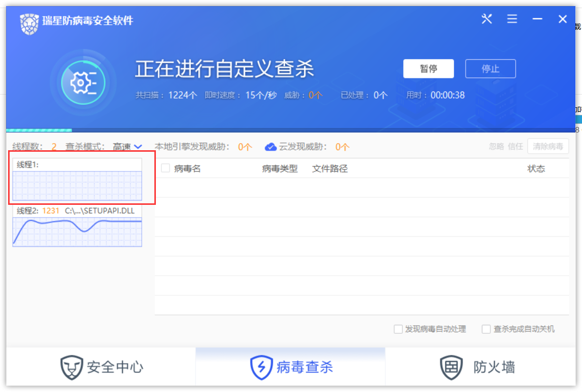Click the cloud threat detection icon
582x392 pixels.
coord(271,147)
